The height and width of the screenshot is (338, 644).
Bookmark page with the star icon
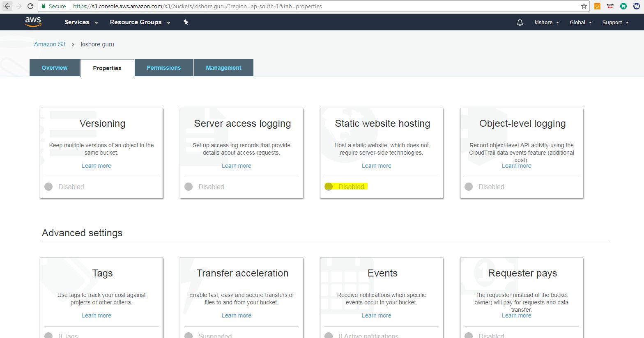click(584, 6)
